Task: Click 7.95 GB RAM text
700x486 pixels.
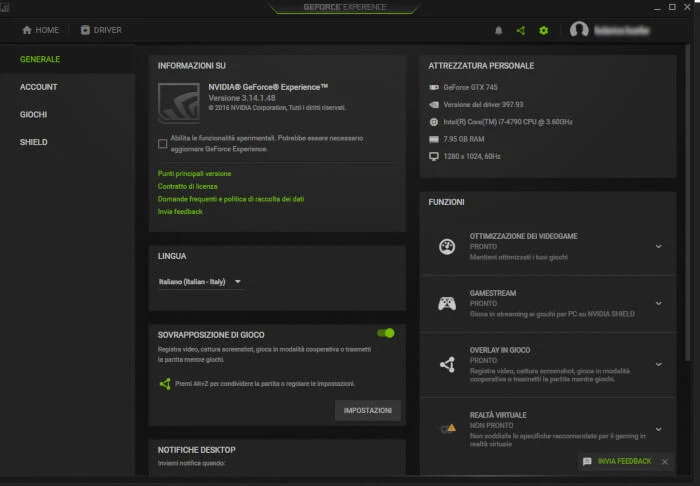Action: pos(464,139)
